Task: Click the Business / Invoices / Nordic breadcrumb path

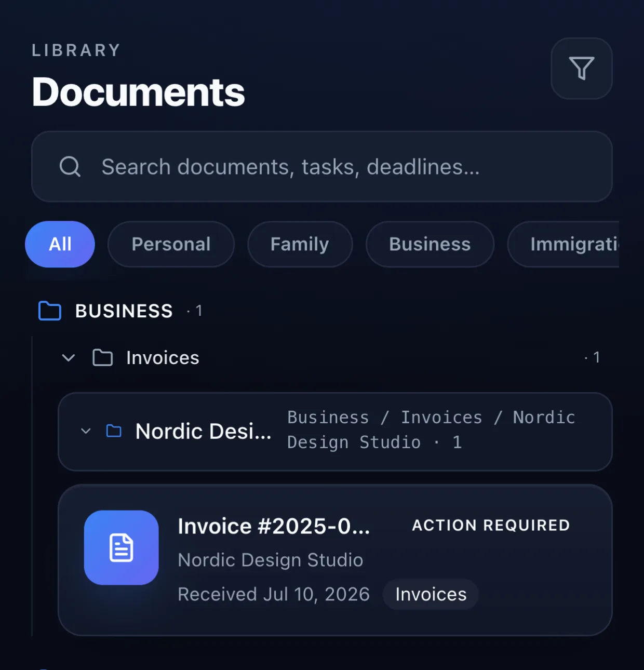Action: coord(431,430)
